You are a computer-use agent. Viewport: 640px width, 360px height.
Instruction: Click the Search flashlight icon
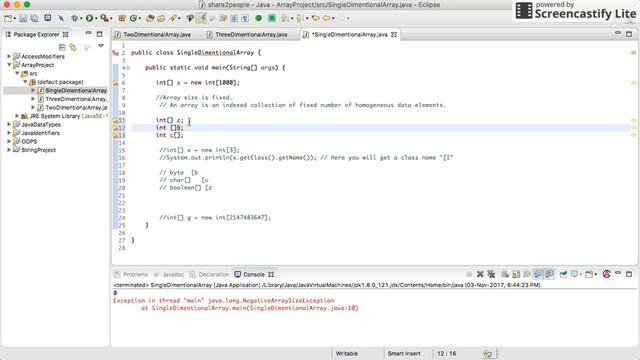pyautogui.click(x=173, y=18)
